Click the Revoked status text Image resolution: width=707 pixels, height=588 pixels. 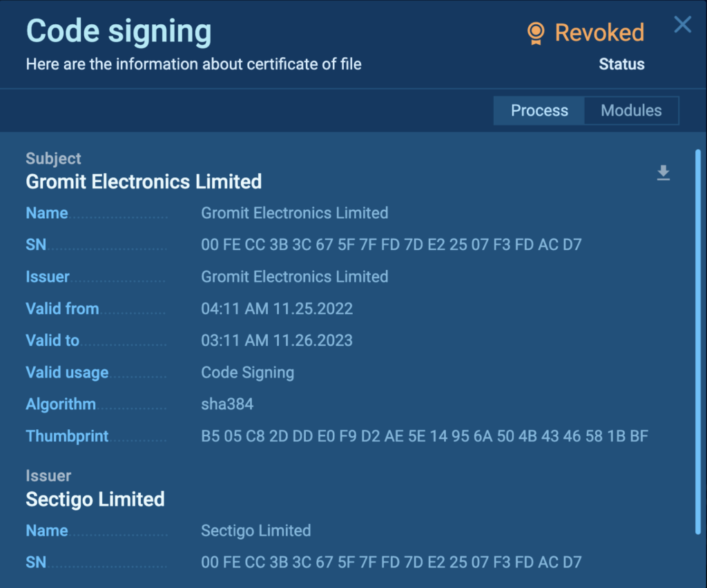pos(599,32)
